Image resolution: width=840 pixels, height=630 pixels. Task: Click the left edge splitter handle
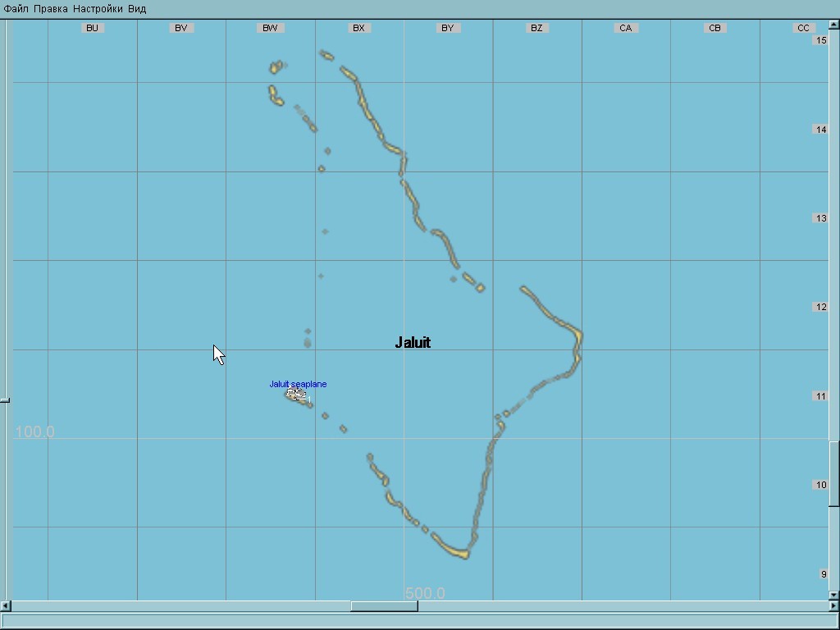(4, 399)
